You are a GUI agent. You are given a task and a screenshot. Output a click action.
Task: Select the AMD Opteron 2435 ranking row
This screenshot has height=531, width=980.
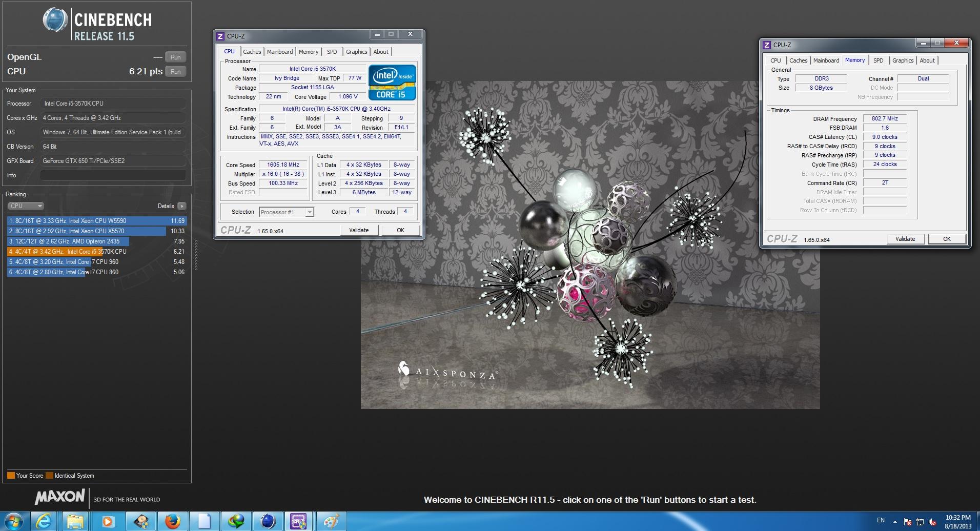coord(96,241)
